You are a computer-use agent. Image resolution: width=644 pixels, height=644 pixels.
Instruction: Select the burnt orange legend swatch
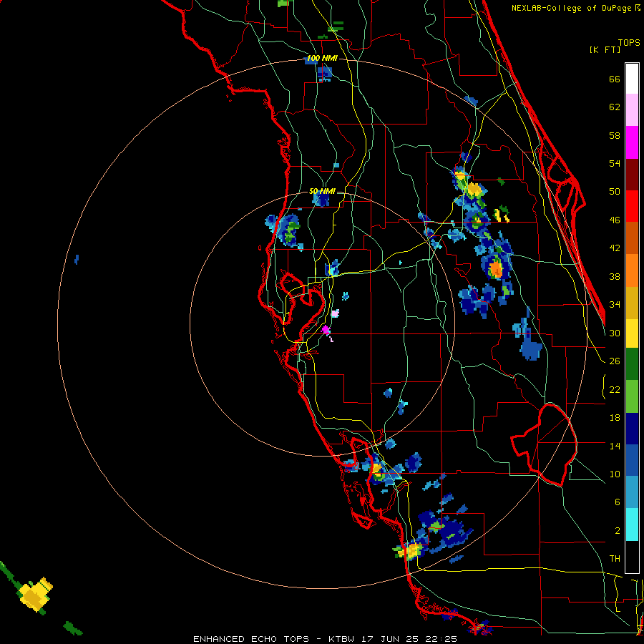point(632,238)
